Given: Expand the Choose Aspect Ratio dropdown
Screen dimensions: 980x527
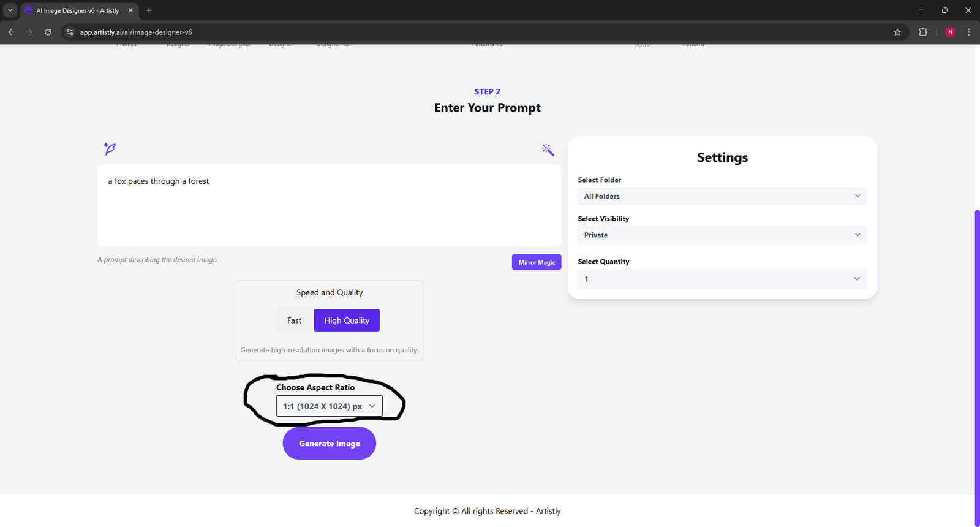Looking at the screenshot, I should tap(329, 406).
